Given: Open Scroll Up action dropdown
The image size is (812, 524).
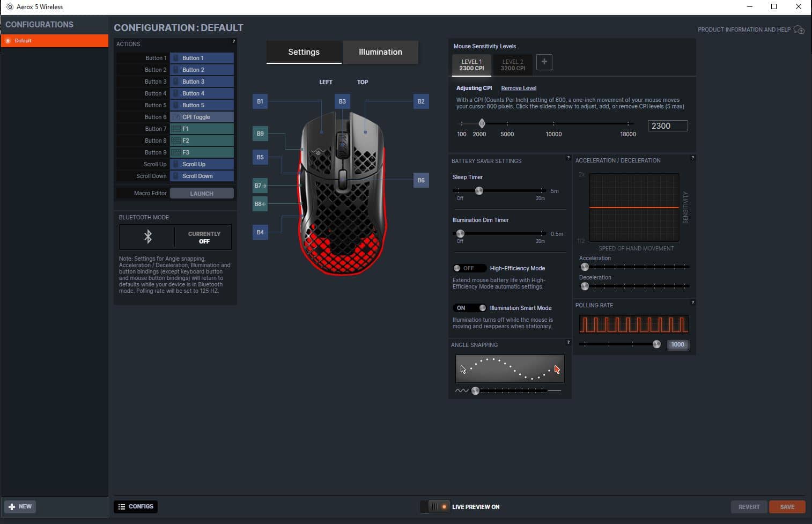Looking at the screenshot, I should click(x=202, y=164).
